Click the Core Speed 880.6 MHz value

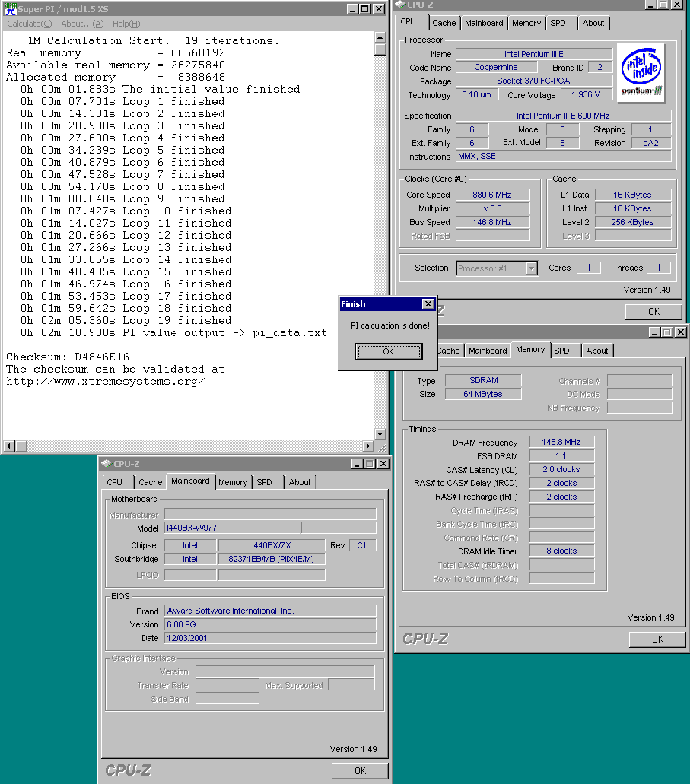pos(492,195)
